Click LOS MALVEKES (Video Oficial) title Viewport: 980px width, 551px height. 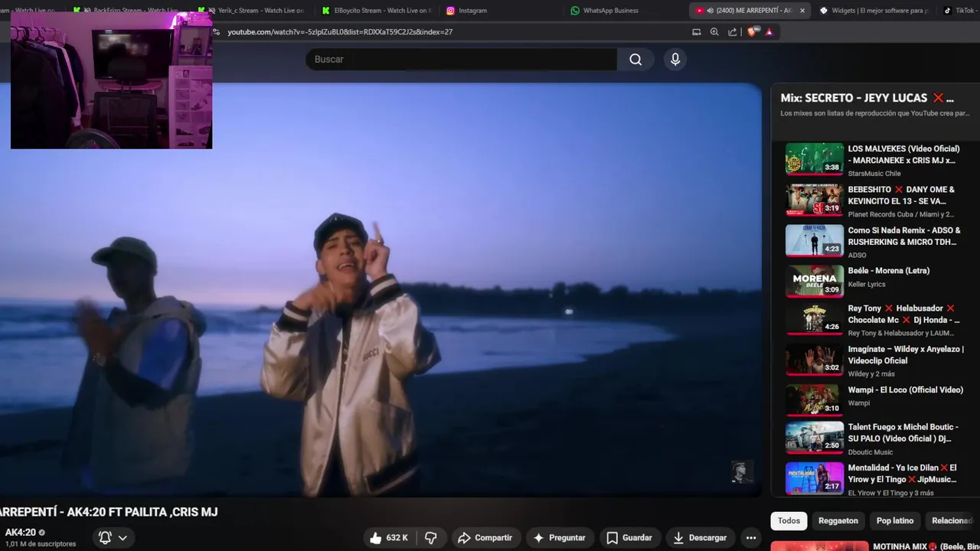tap(903, 155)
